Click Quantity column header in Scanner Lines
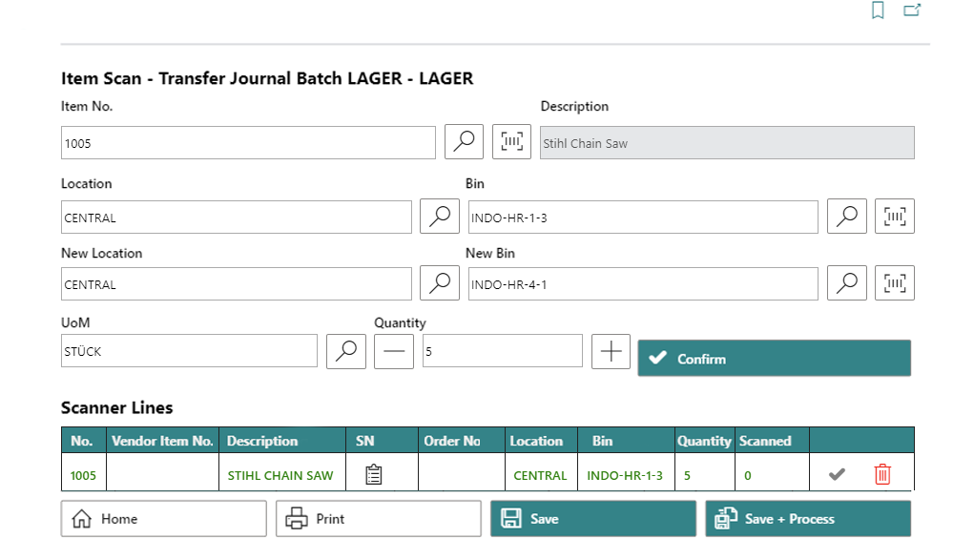Viewport: 974px width, 560px height. [x=705, y=441]
